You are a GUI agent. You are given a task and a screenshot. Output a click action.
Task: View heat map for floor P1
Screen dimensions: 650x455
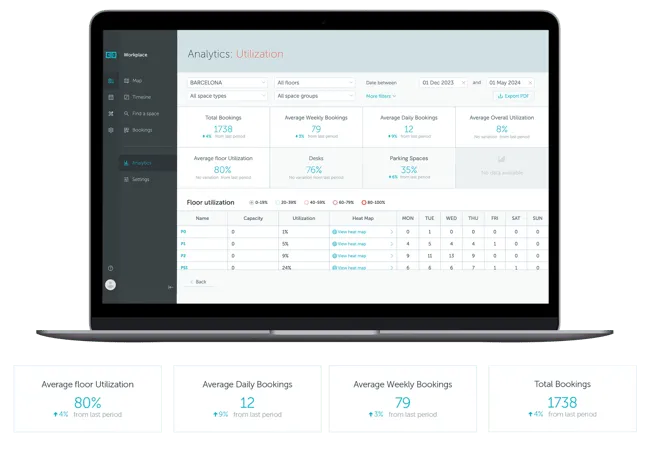pyautogui.click(x=349, y=244)
